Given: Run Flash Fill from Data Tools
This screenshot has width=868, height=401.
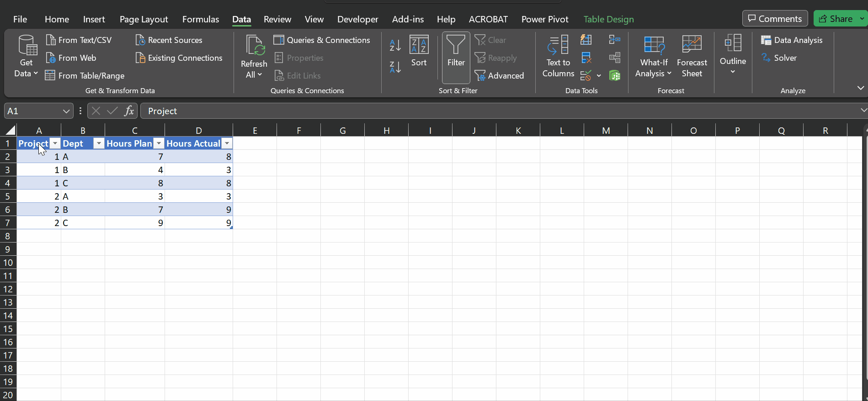Looking at the screenshot, I should (x=586, y=40).
